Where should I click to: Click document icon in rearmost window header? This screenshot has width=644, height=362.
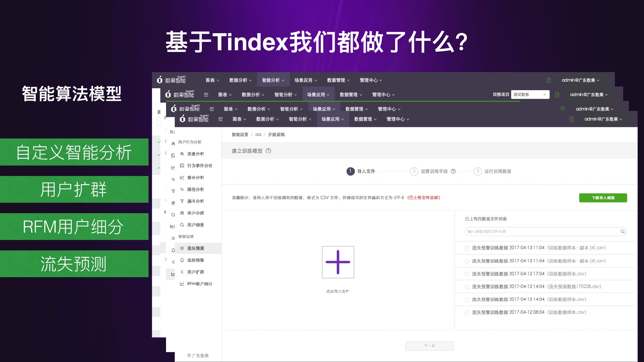point(549,80)
